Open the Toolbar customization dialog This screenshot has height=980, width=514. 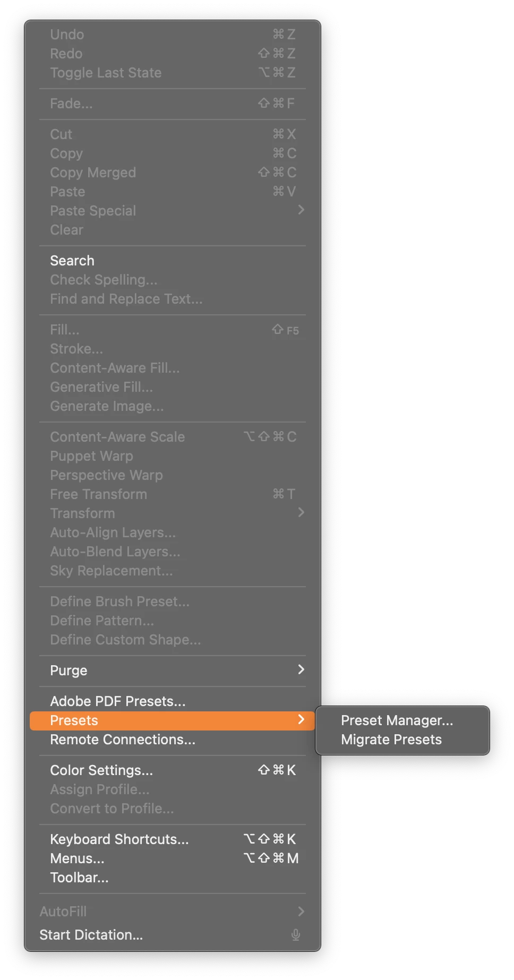tap(79, 878)
